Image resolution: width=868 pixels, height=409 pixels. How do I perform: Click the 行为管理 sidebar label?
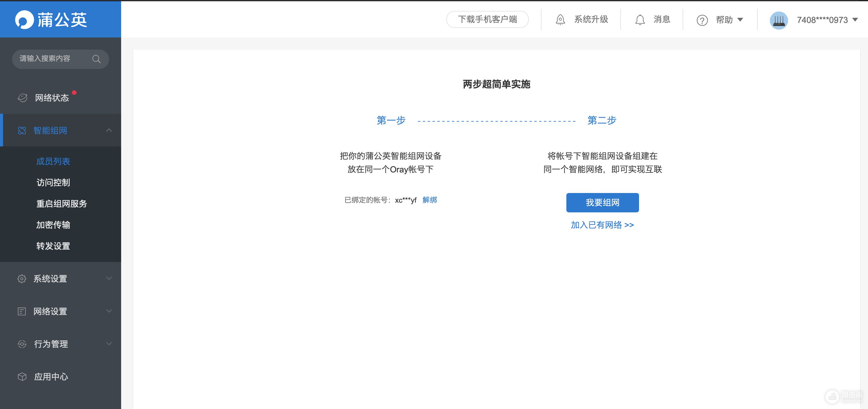click(51, 344)
